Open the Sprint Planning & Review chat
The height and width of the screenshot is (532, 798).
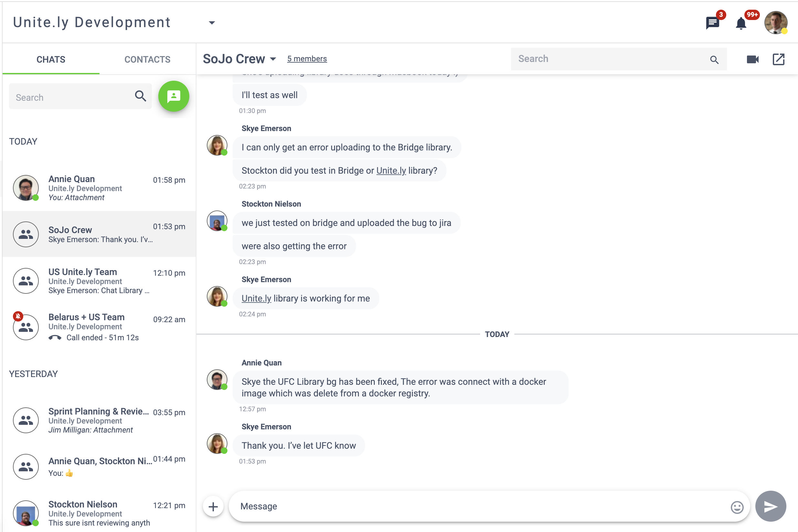click(99, 420)
